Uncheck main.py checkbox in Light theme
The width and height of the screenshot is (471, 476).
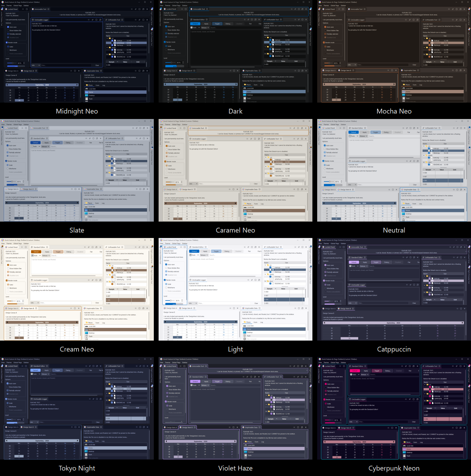click(x=270, y=267)
